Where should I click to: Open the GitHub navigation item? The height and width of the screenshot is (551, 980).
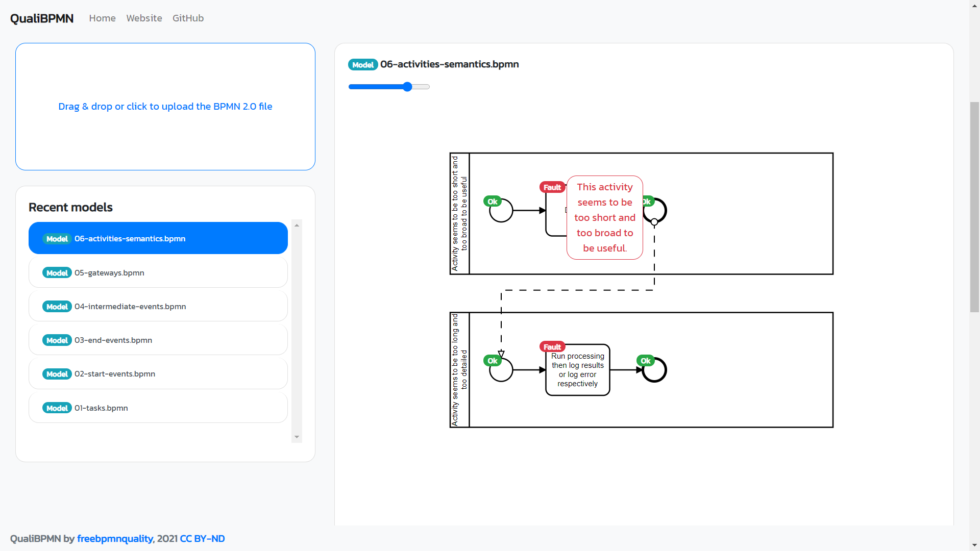click(188, 18)
